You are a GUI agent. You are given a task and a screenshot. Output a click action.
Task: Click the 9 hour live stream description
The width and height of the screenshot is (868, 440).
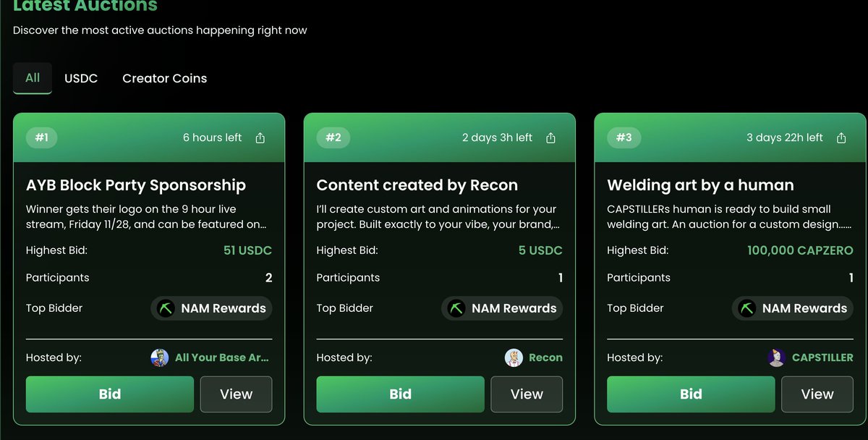coord(147,217)
